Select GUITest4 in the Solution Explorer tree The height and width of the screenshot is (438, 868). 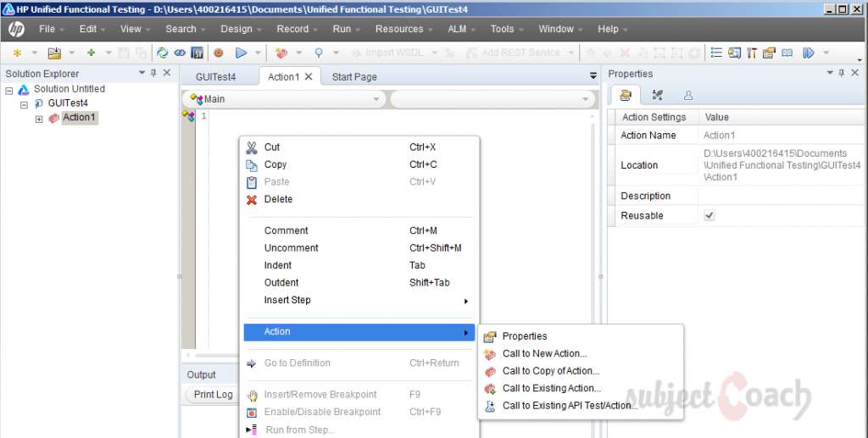tap(68, 103)
